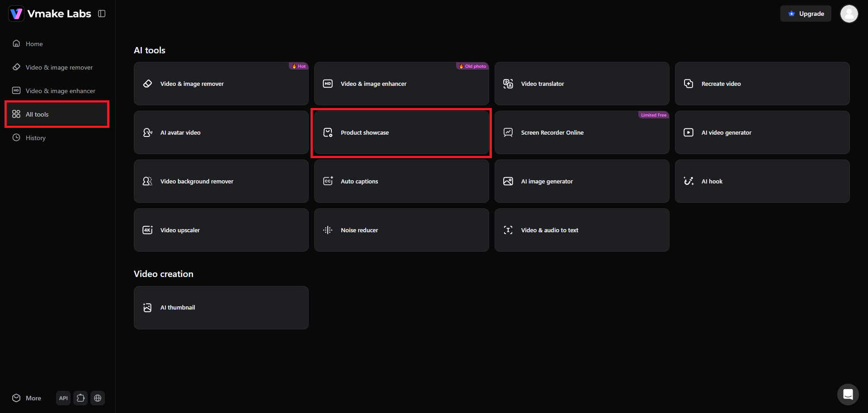Open the language globe icon

98,398
